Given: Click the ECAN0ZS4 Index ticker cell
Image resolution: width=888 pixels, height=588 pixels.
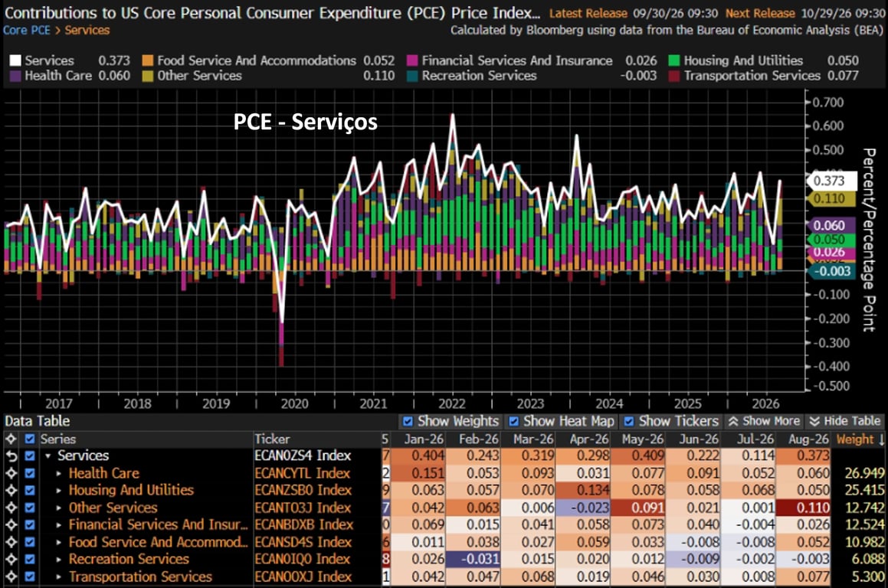Looking at the screenshot, I should [303, 456].
